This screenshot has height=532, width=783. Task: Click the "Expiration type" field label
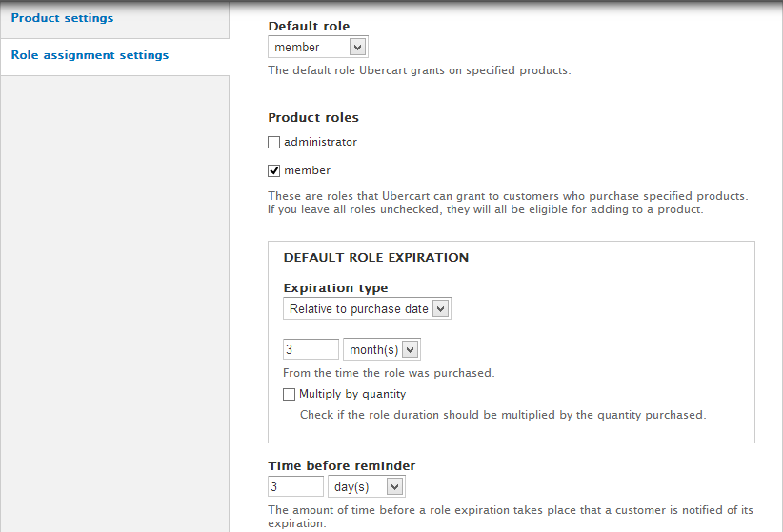click(x=335, y=288)
